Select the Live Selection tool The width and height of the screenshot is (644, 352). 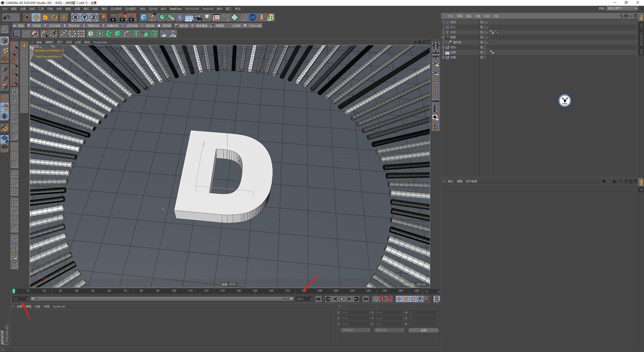point(27,17)
